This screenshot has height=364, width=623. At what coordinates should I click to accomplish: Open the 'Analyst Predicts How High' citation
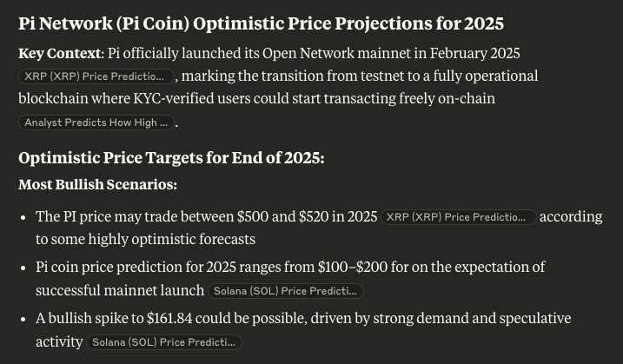pos(96,122)
